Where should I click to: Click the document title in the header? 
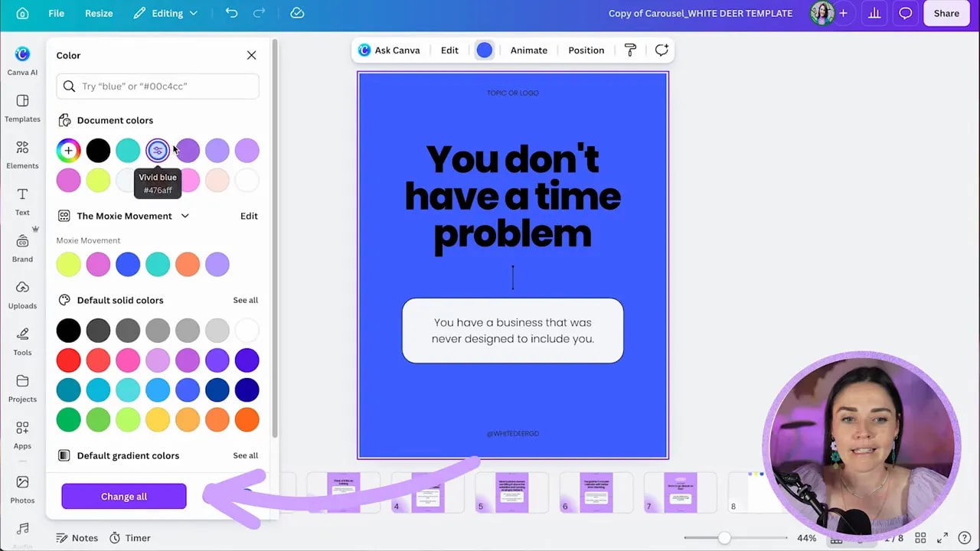[x=701, y=13]
